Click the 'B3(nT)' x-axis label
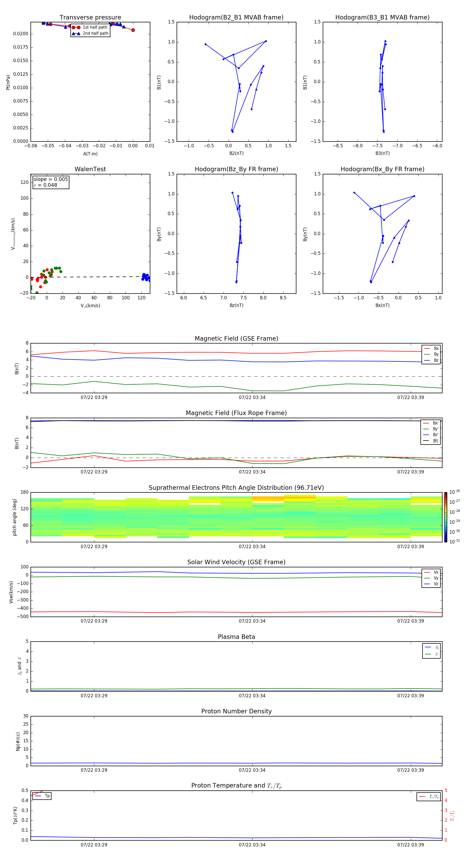The height and width of the screenshot is (868, 473). (382, 153)
